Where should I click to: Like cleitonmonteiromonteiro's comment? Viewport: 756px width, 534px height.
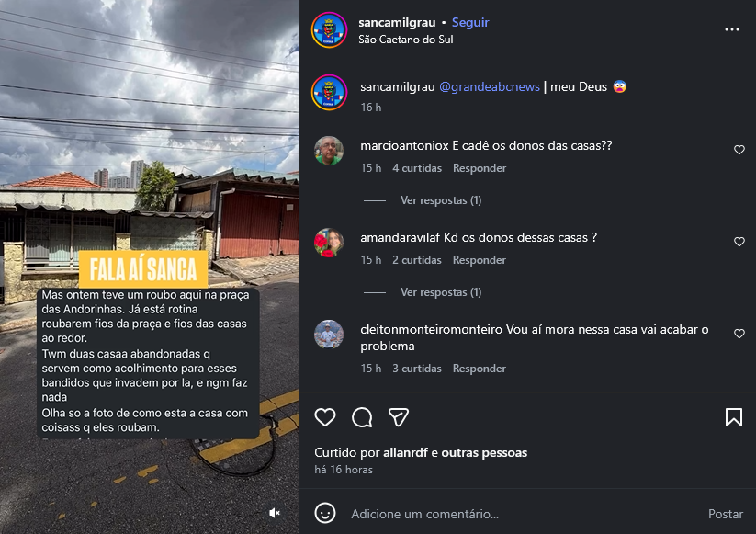pyautogui.click(x=739, y=334)
